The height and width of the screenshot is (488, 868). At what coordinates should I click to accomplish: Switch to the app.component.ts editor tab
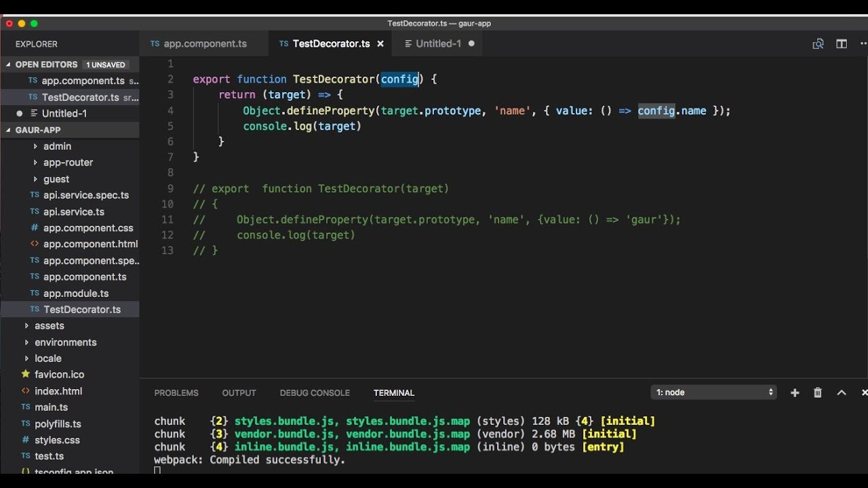[204, 43]
